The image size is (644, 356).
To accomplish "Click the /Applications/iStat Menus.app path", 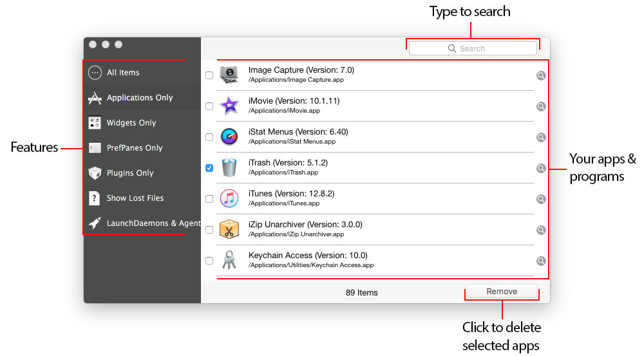I will (292, 142).
